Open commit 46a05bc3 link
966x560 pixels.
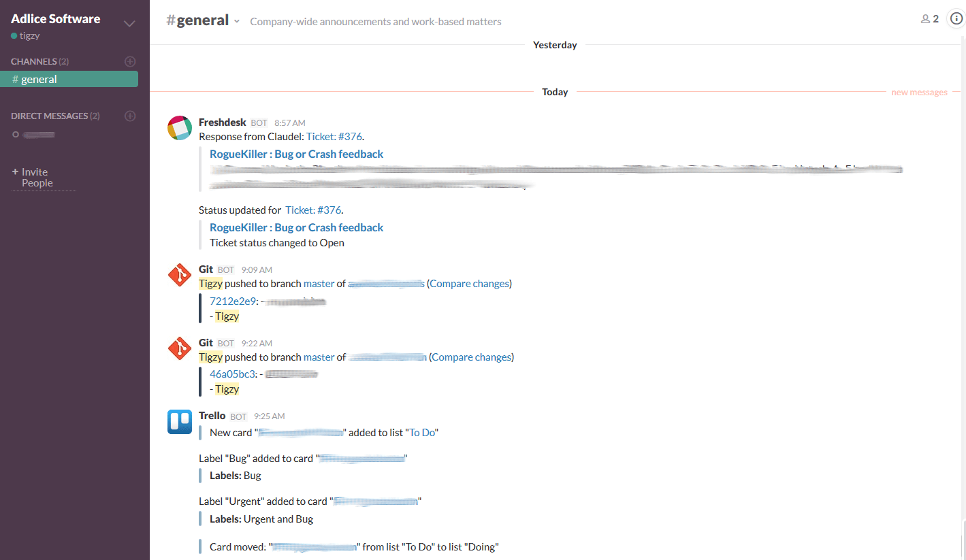pos(232,374)
